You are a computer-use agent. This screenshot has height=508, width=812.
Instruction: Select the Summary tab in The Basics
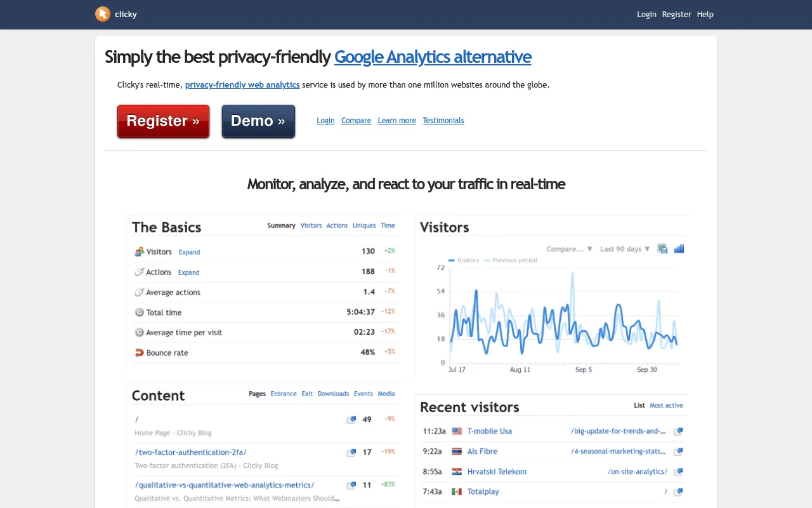pyautogui.click(x=281, y=225)
